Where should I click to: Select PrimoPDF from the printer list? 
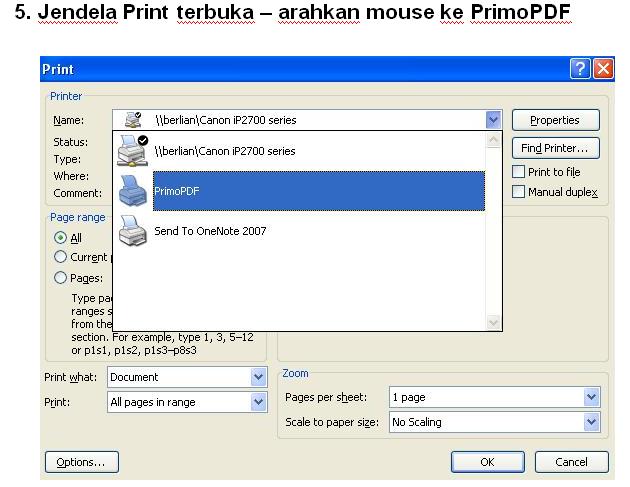coord(319,191)
